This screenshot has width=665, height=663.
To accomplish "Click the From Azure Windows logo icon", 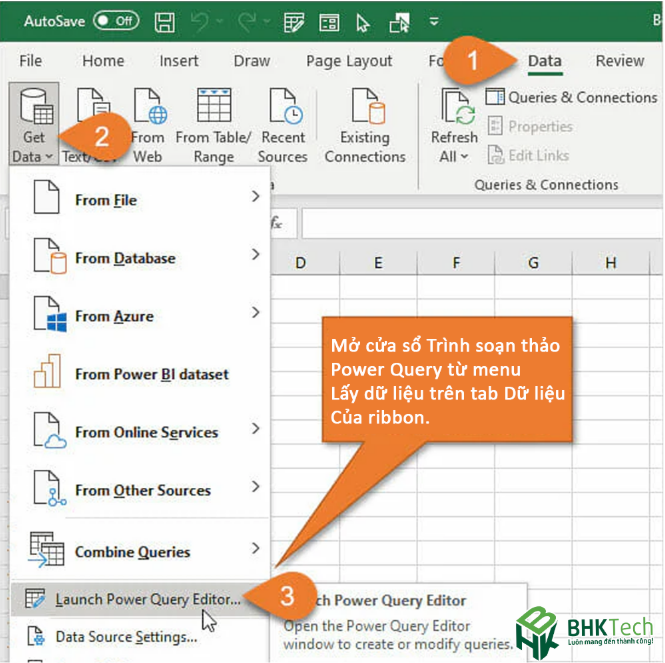I will coord(50,314).
